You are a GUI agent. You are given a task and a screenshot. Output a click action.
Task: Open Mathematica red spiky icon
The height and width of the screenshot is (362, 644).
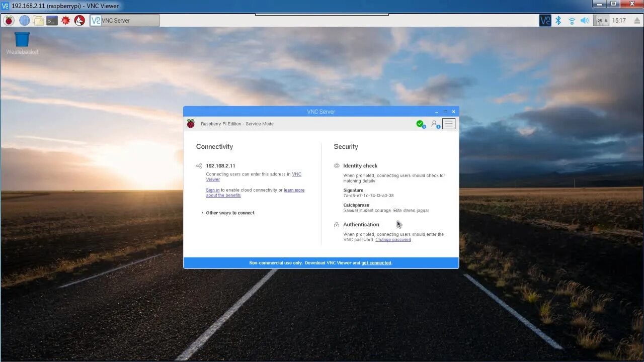(65, 21)
